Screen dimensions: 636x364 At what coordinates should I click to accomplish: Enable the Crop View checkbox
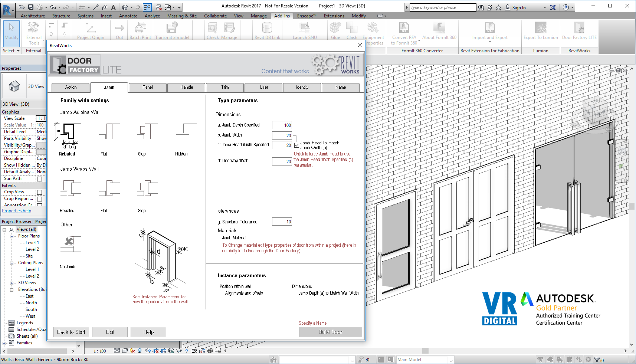tap(40, 192)
